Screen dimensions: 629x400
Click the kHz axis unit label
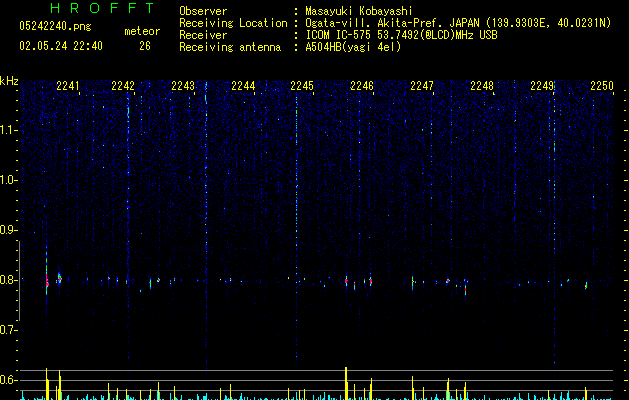click(x=9, y=81)
